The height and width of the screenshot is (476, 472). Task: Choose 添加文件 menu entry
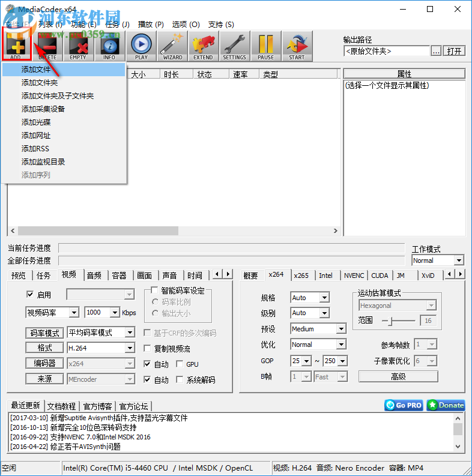click(x=64, y=70)
